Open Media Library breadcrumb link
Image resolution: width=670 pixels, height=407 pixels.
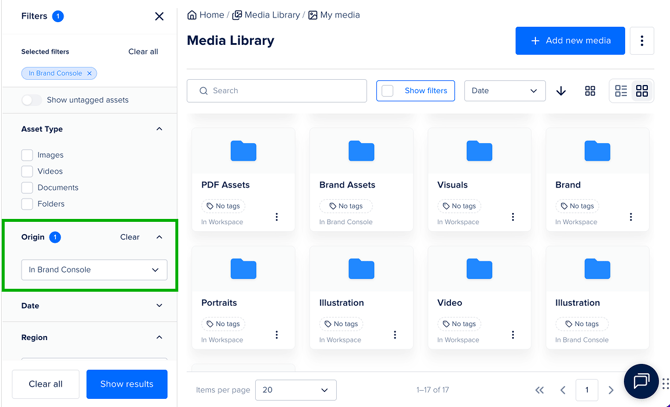(272, 15)
